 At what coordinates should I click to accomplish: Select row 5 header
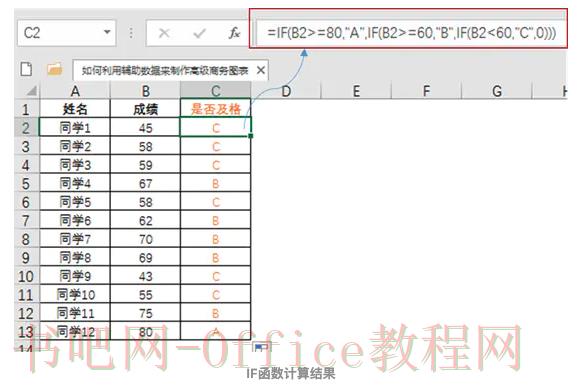click(x=26, y=184)
